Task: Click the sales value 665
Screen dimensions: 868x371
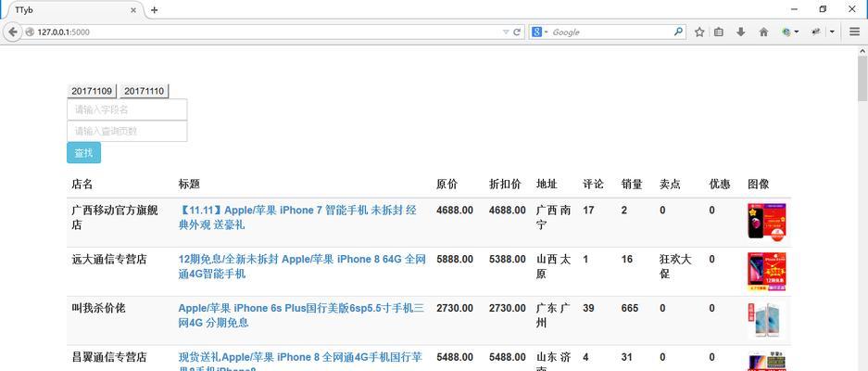Action: (x=630, y=308)
